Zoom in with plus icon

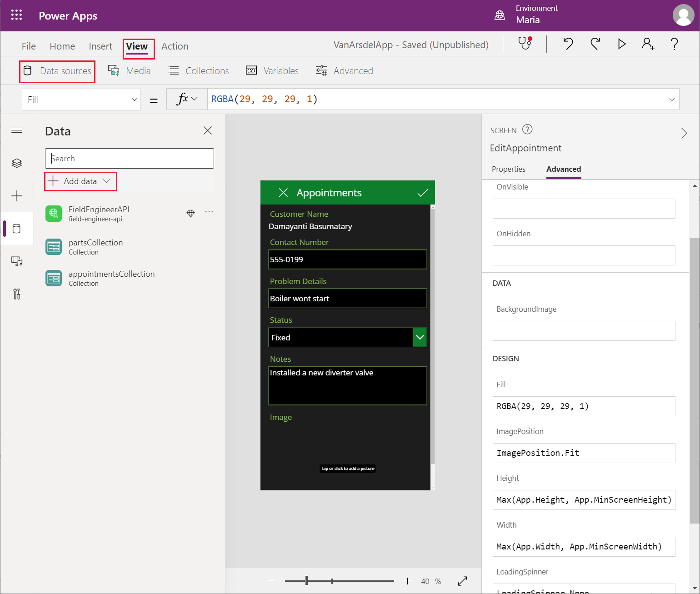click(x=408, y=581)
